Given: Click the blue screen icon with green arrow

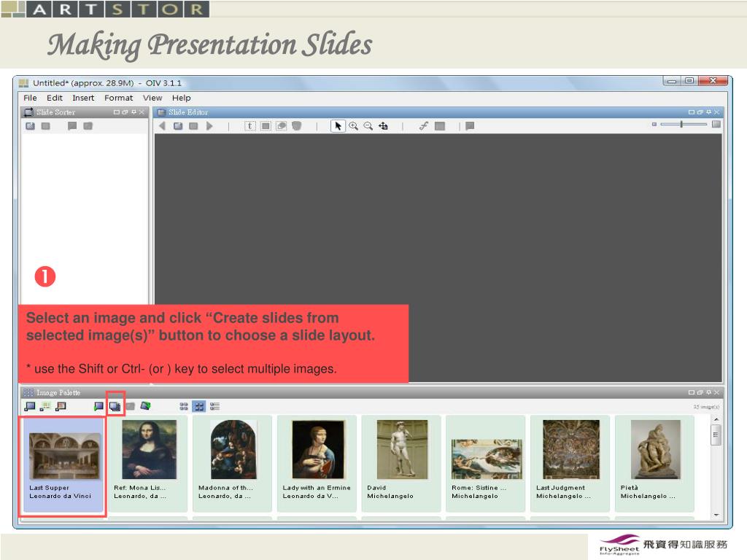Looking at the screenshot, I should [x=98, y=406].
